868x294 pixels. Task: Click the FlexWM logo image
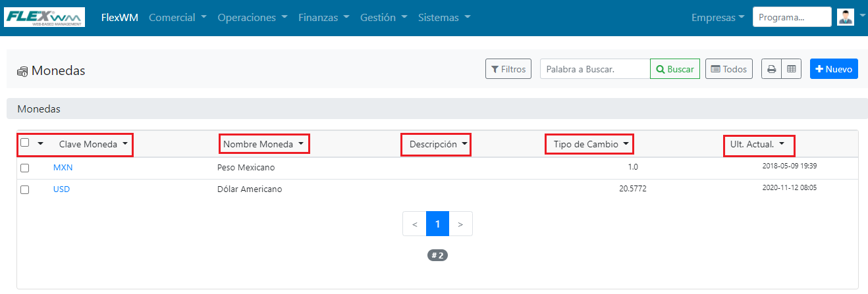click(45, 17)
